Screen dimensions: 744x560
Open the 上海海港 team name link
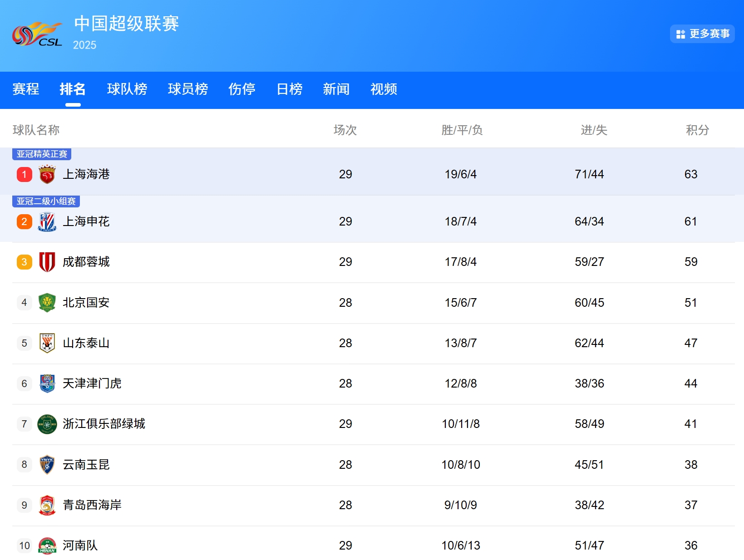86,174
